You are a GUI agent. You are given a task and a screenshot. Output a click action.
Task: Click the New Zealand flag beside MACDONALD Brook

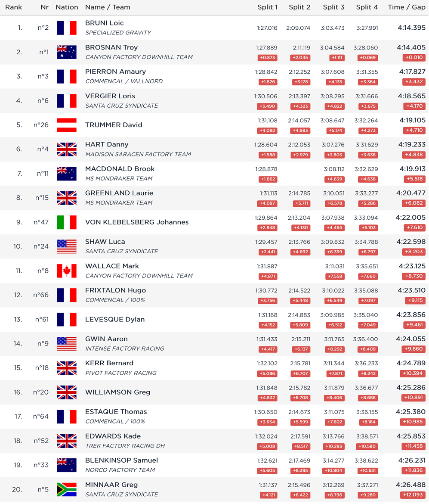coord(67,174)
